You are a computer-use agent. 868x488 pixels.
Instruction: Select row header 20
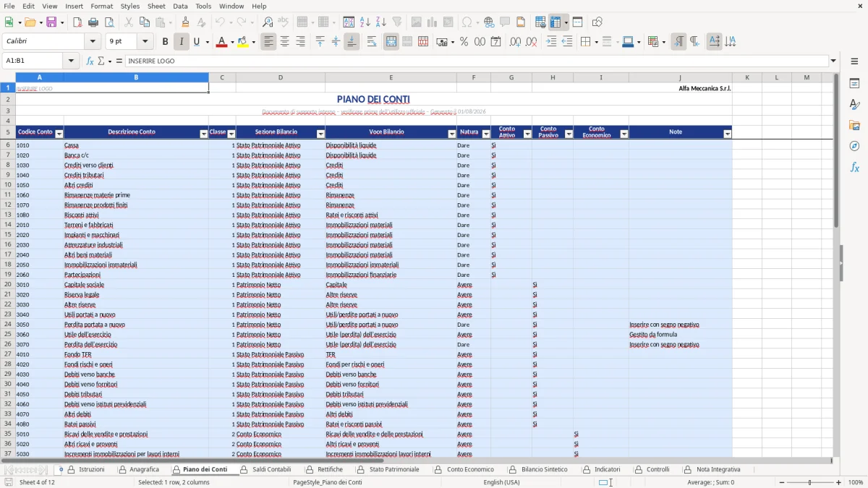point(8,285)
